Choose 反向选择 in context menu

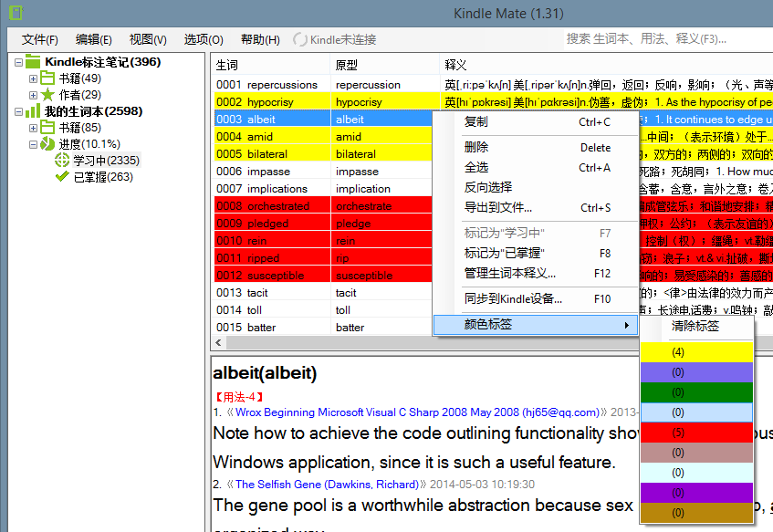pyautogui.click(x=536, y=187)
